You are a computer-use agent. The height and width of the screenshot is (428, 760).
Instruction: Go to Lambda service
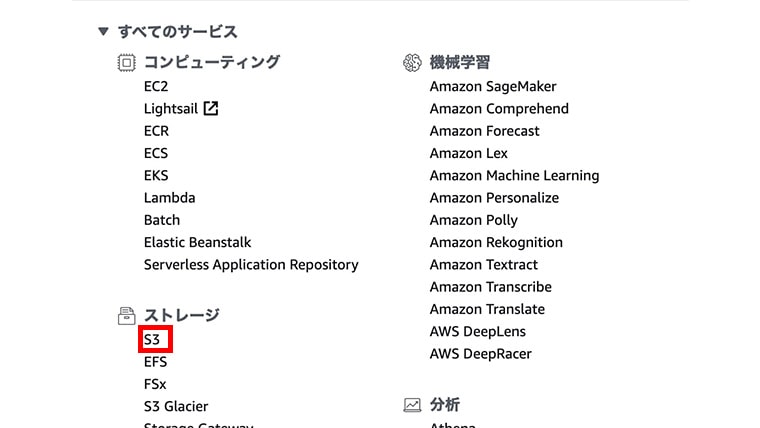pyautogui.click(x=170, y=198)
